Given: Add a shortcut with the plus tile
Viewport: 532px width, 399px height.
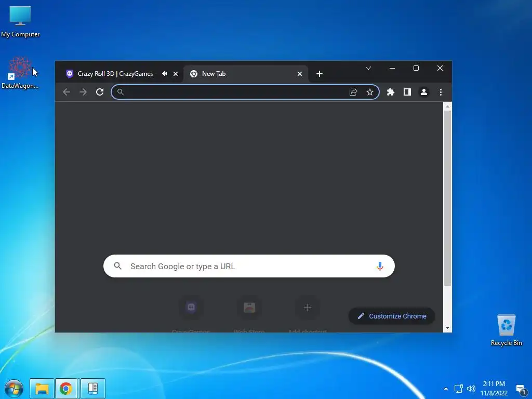Looking at the screenshot, I should tap(308, 314).
